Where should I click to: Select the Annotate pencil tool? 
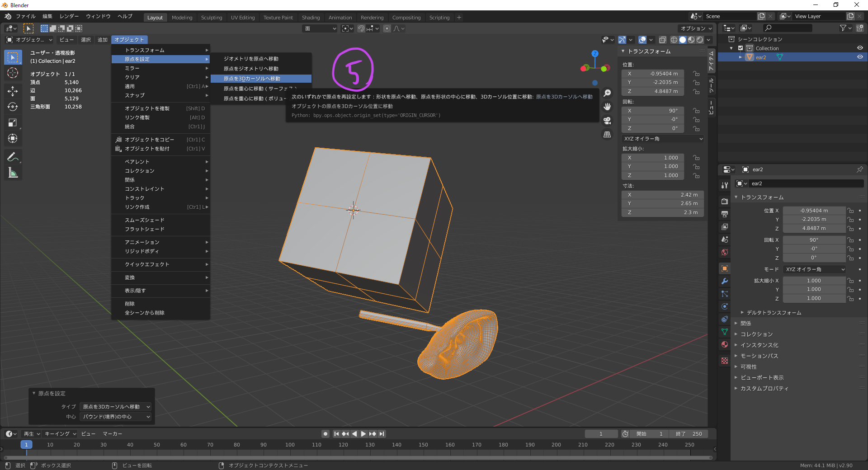tap(13, 157)
